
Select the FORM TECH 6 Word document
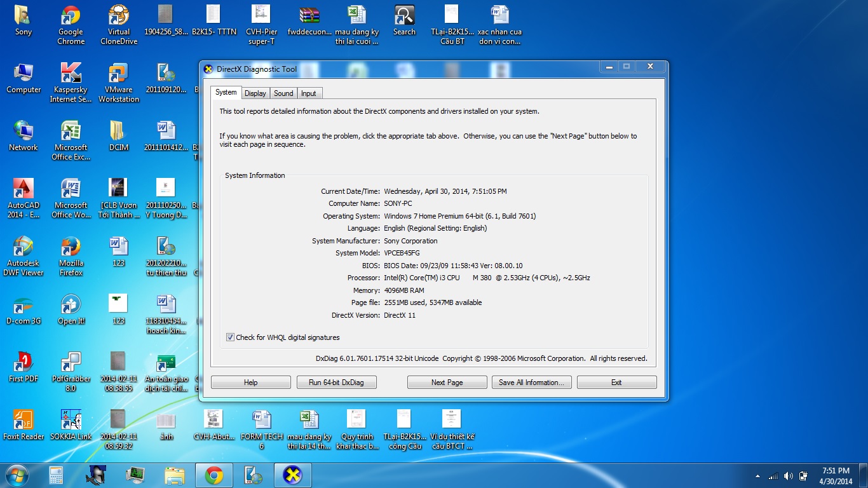pyautogui.click(x=261, y=430)
